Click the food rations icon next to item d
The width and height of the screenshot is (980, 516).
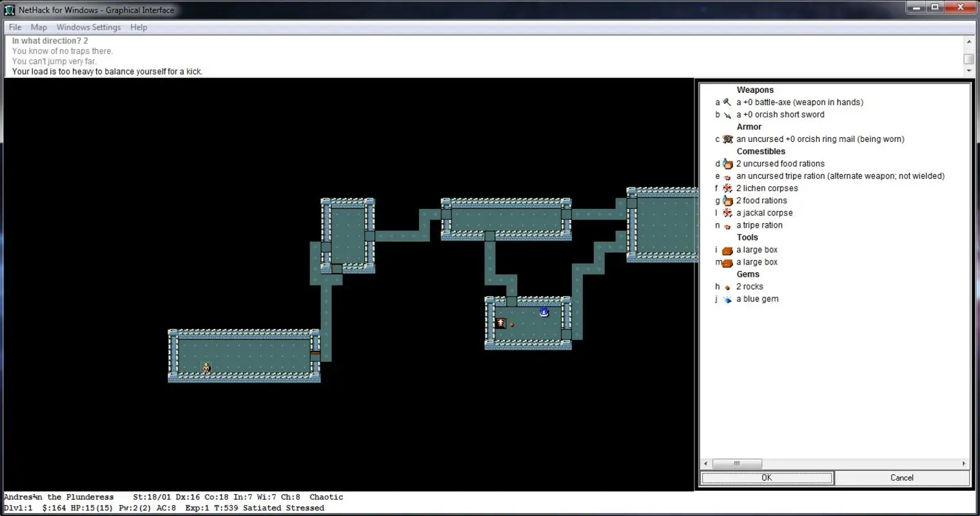(727, 163)
